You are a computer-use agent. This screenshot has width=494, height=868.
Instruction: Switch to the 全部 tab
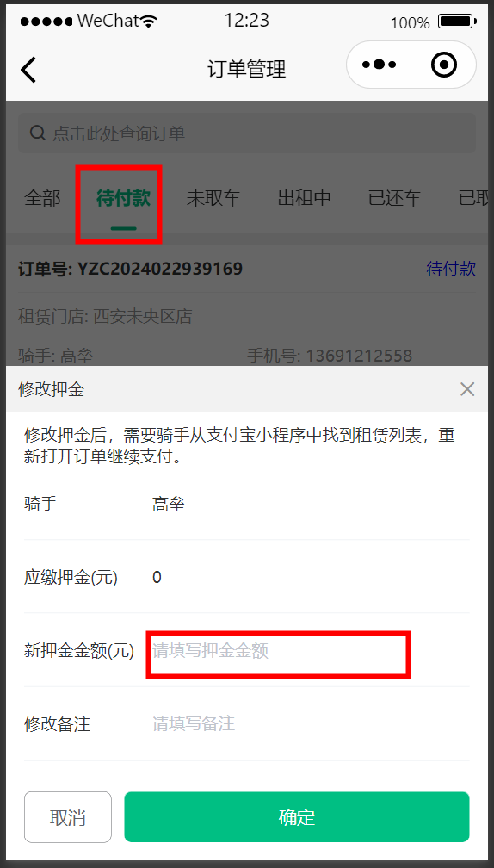(42, 198)
